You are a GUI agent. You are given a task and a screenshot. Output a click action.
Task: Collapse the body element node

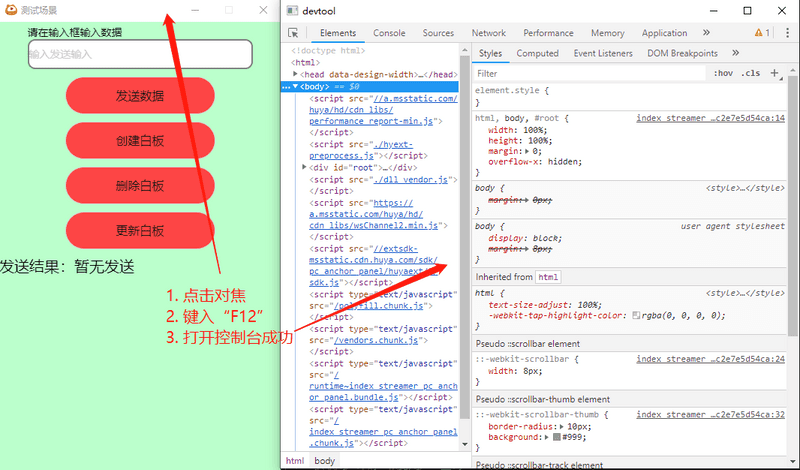295,86
